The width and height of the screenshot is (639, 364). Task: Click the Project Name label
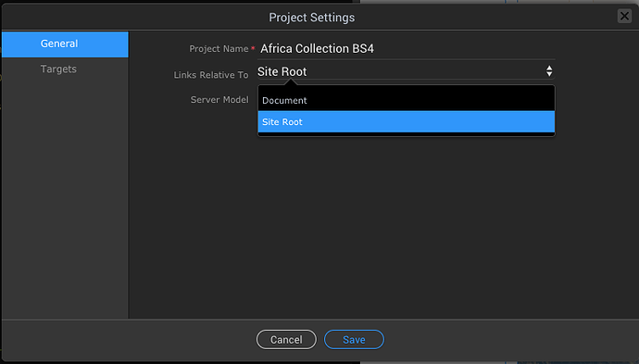(219, 49)
